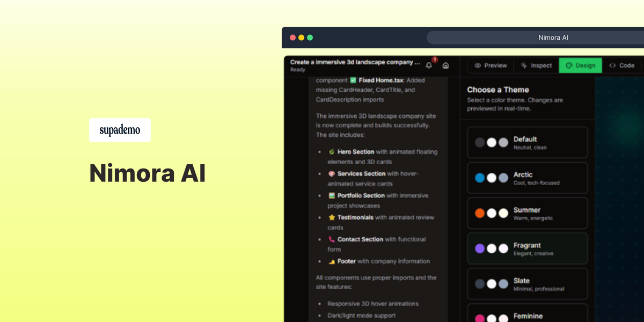
Task: Select the Slate theme
Action: [528, 284]
